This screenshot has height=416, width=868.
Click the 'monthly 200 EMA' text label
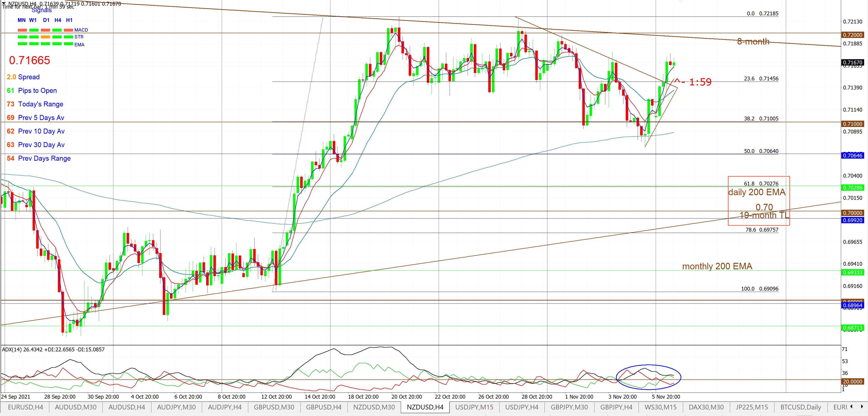[x=717, y=266]
